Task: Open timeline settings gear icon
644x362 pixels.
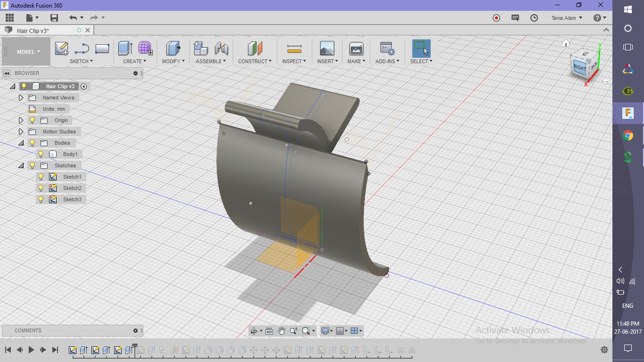Action: point(604,350)
